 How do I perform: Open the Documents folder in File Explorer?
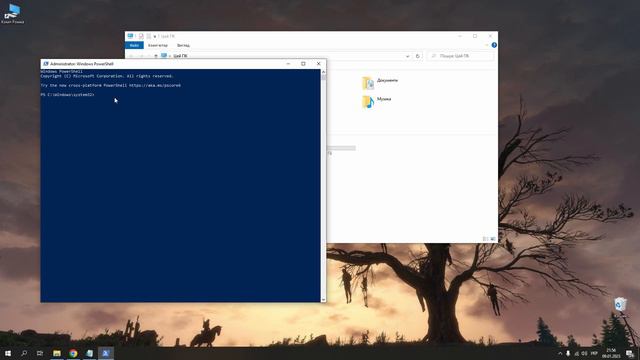[380, 82]
